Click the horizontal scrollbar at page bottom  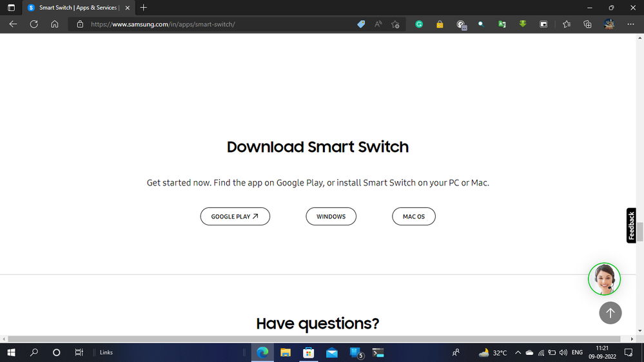[314, 339]
